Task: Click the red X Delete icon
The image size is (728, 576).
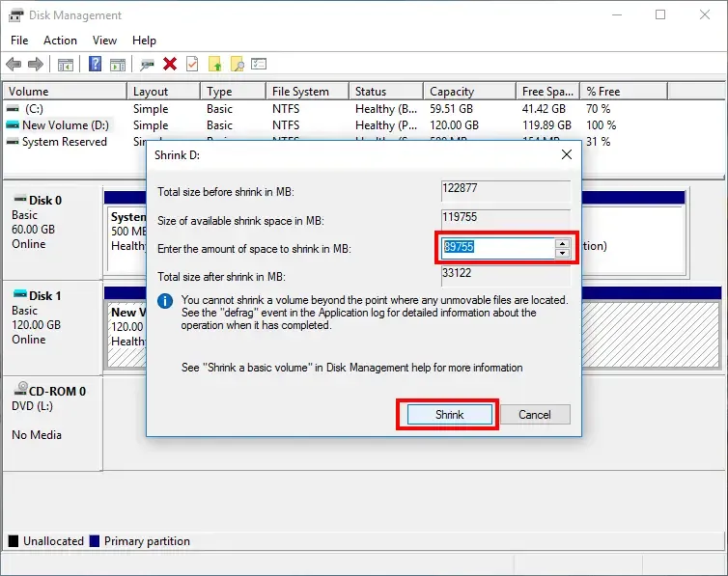Action: click(170, 64)
